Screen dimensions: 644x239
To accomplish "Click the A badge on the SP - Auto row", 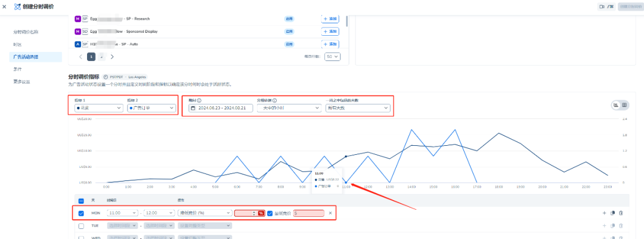I will coord(78,44).
